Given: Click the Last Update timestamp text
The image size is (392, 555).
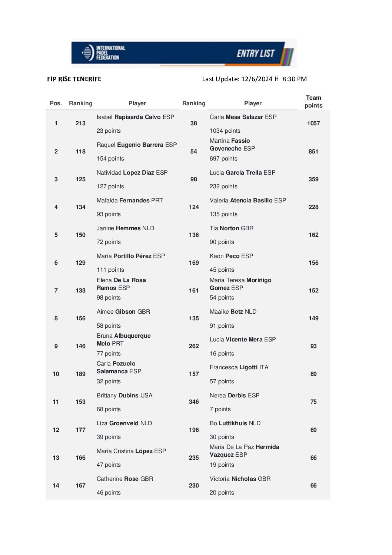Looking at the screenshot, I should click(254, 79).
